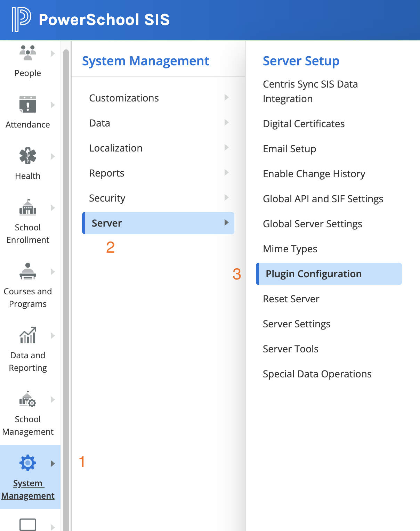
Task: Select the School Management icon
Action: click(x=28, y=399)
